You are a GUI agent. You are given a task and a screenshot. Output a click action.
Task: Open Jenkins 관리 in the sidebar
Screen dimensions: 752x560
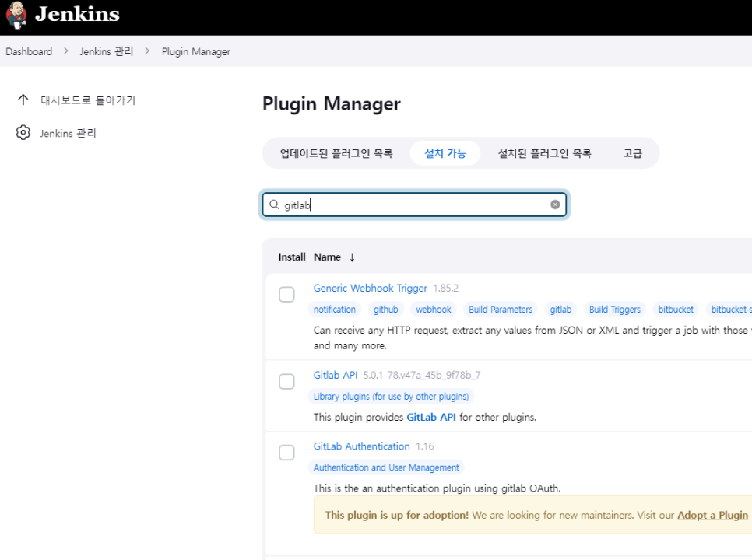[68, 133]
